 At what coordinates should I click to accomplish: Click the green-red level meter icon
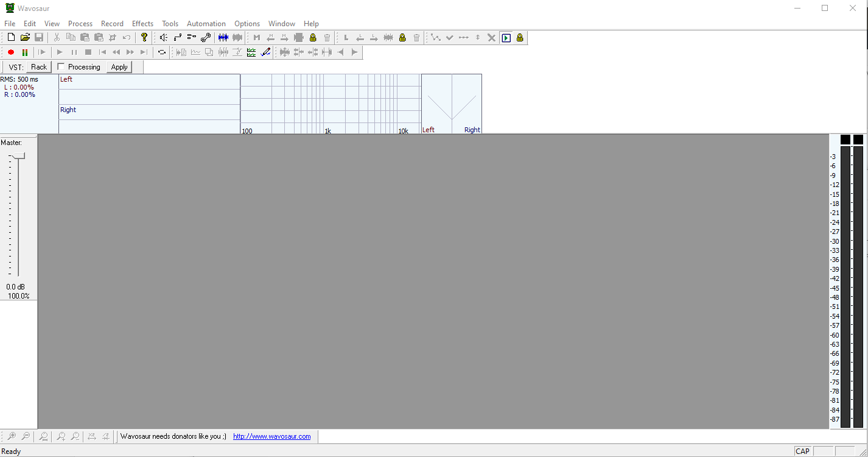[x=25, y=52]
